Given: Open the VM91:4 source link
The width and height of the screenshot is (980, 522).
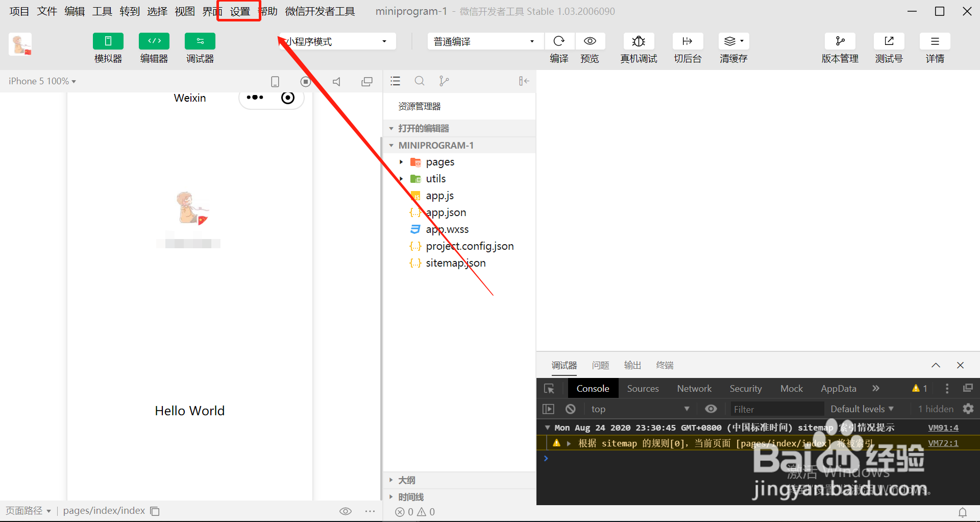Looking at the screenshot, I should tap(943, 428).
